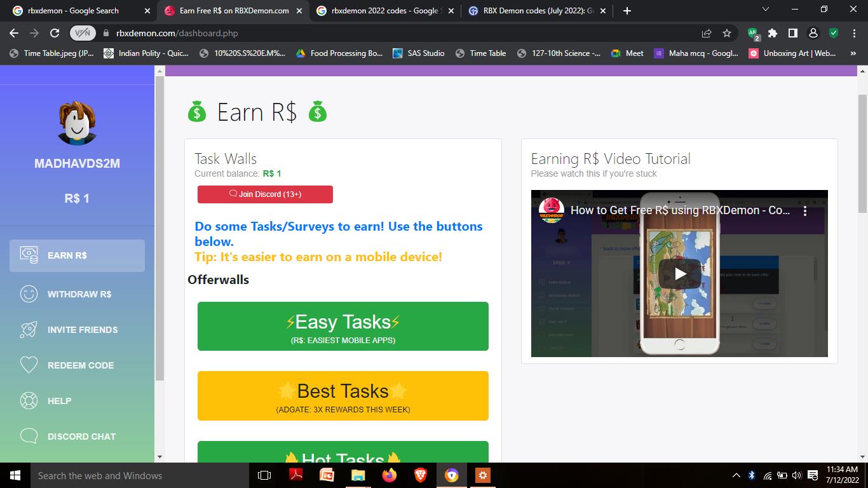Play the tutorial video

[679, 274]
